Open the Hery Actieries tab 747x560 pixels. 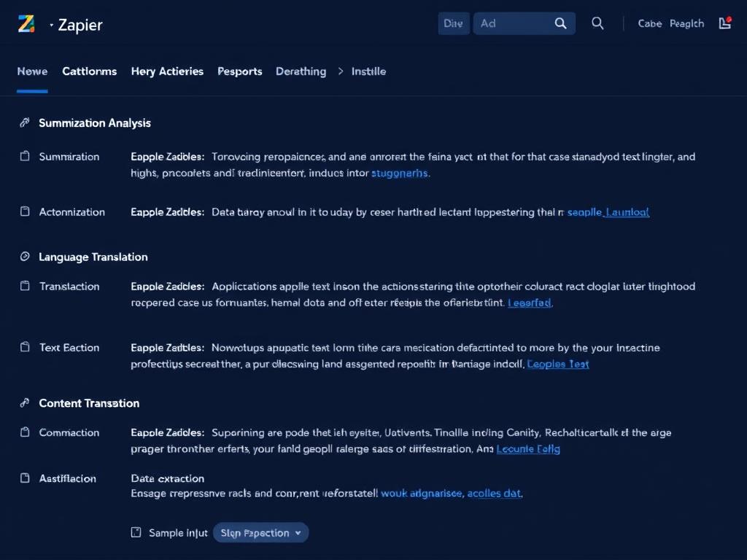point(167,71)
